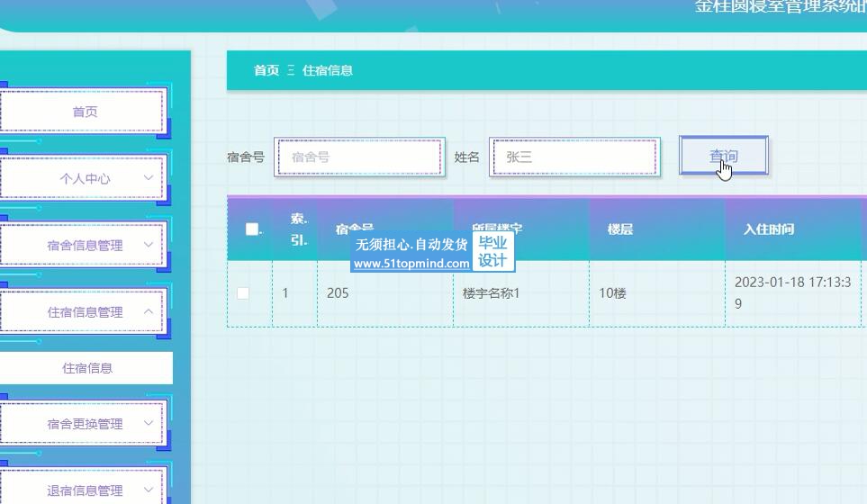Image resolution: width=867 pixels, height=504 pixels.
Task: Expand the 宿舍信息管理 chevron arrow
Action: click(x=149, y=245)
